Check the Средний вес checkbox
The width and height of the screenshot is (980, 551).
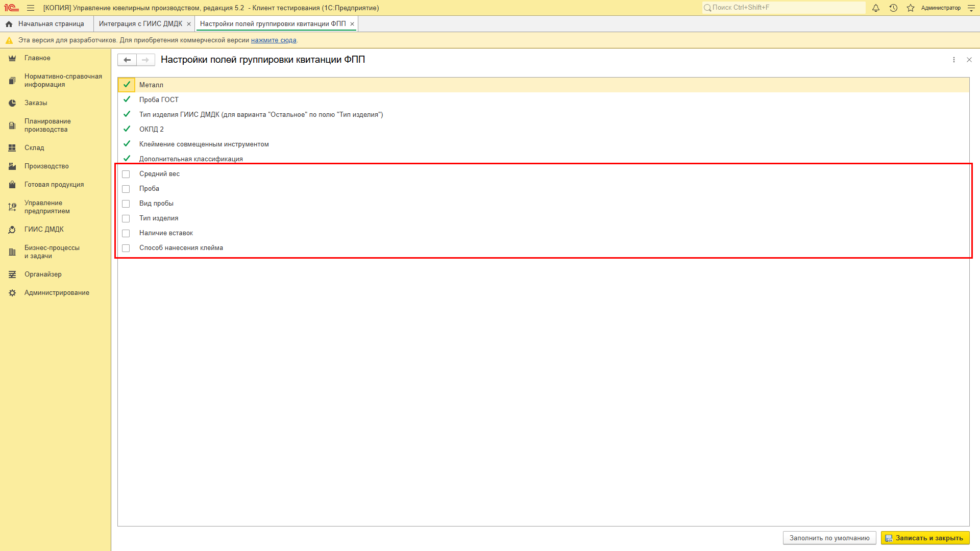point(126,174)
